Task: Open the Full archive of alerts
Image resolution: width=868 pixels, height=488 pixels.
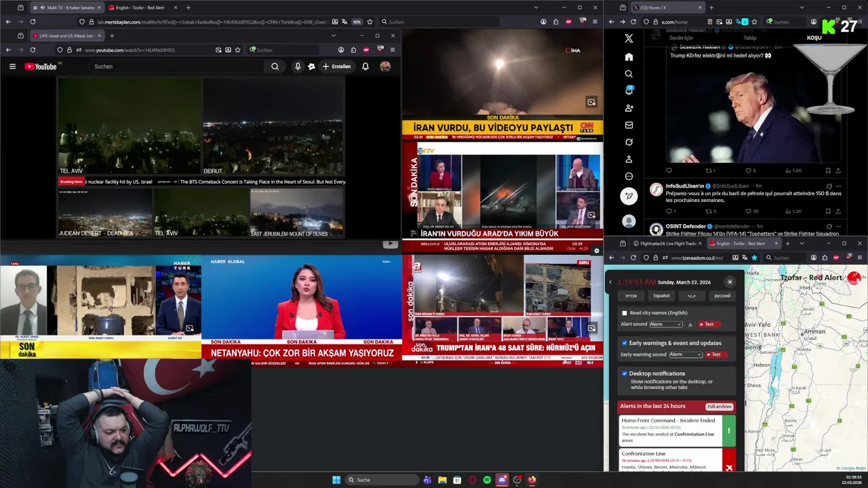Action: tap(719, 407)
